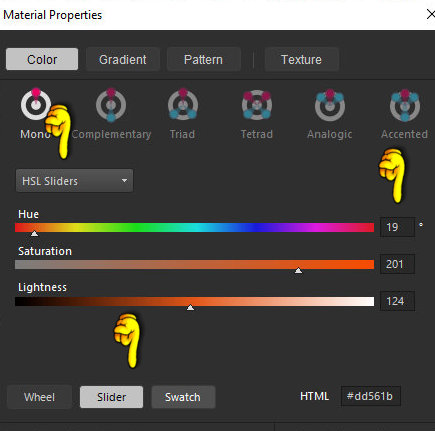Show the Swatch picker mode
Image resolution: width=435 pixels, height=431 pixels.
[x=183, y=397]
